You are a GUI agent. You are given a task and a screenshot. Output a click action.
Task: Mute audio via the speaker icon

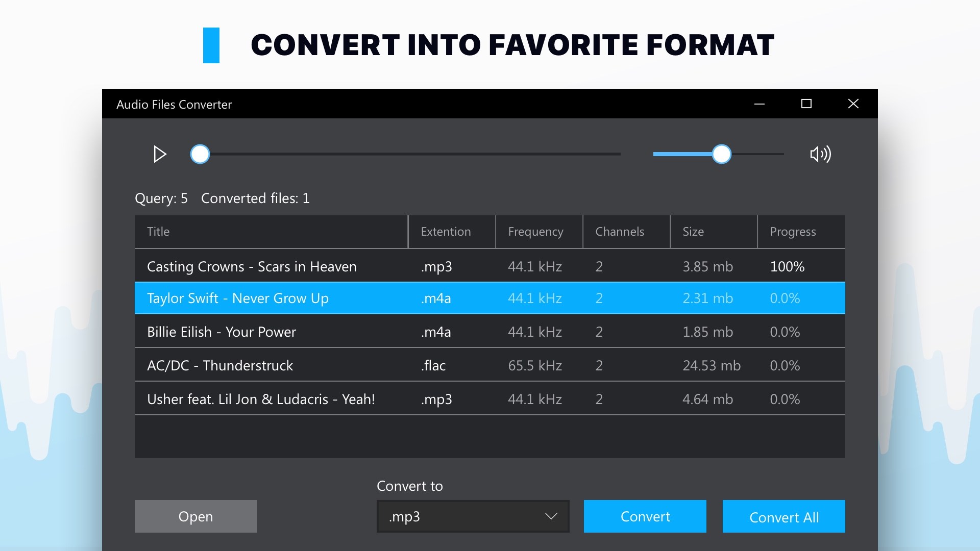click(x=820, y=154)
